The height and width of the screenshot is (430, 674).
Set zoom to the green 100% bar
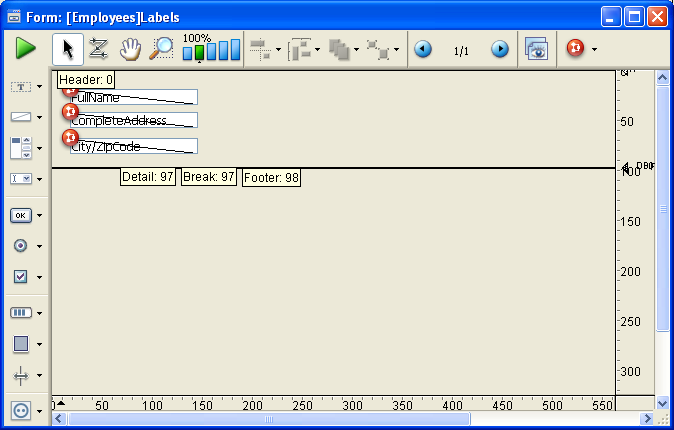coord(199,52)
